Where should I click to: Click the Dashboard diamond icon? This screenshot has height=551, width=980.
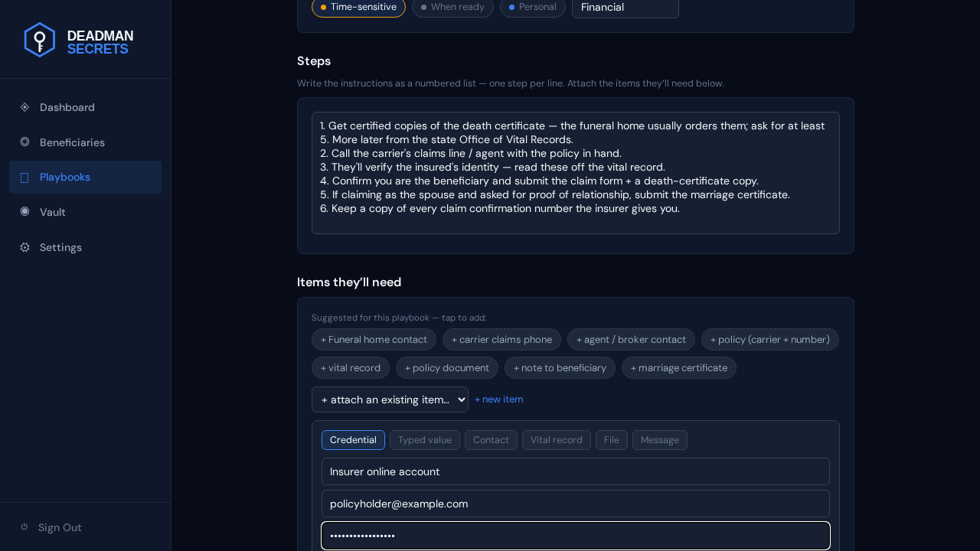24,107
